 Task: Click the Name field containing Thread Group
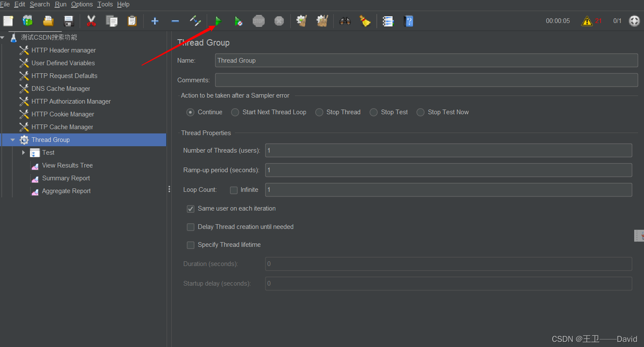426,61
